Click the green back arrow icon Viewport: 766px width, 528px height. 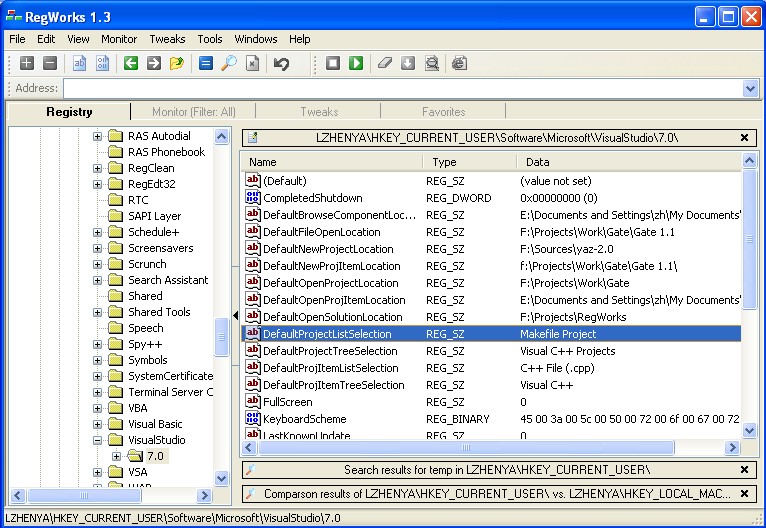click(x=131, y=63)
